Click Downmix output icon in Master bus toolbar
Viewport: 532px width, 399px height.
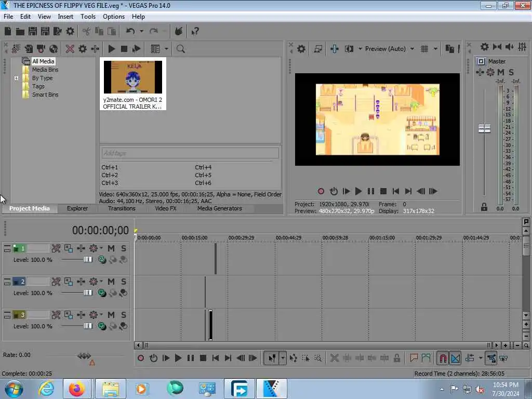tap(497, 47)
